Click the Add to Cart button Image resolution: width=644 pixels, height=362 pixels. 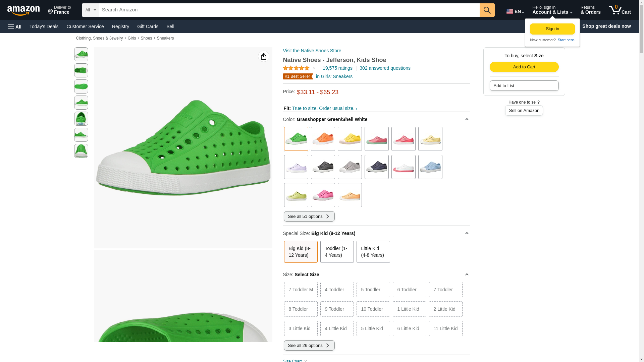(524, 67)
